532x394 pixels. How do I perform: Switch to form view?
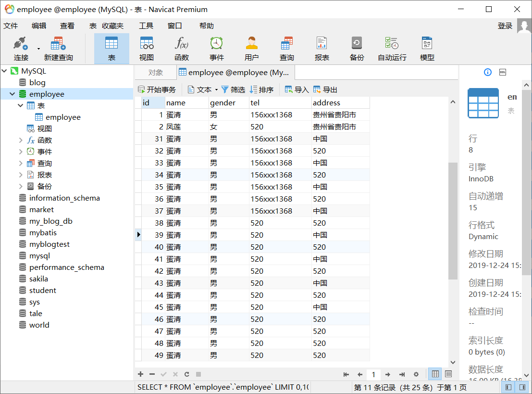tap(448, 374)
